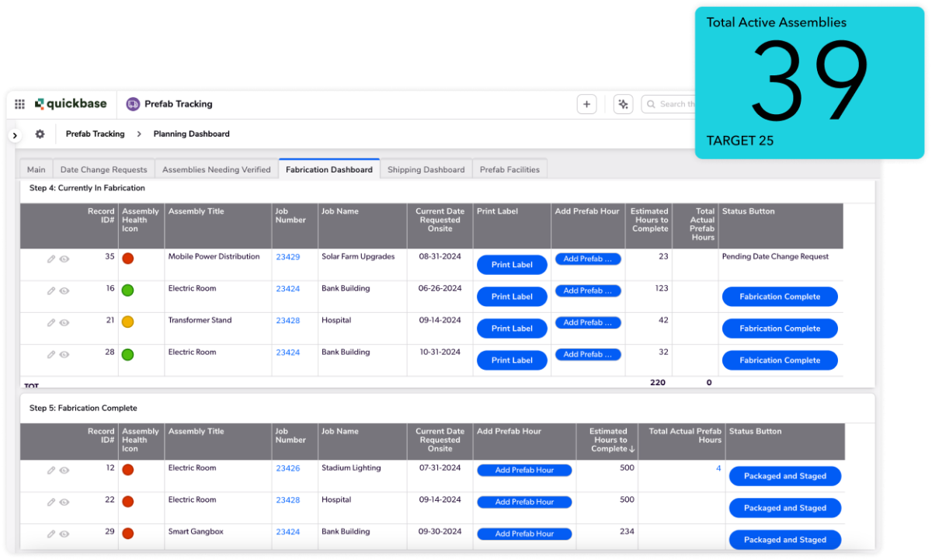
Task: Open the Prefab Tracking breadcrumb
Action: (95, 134)
